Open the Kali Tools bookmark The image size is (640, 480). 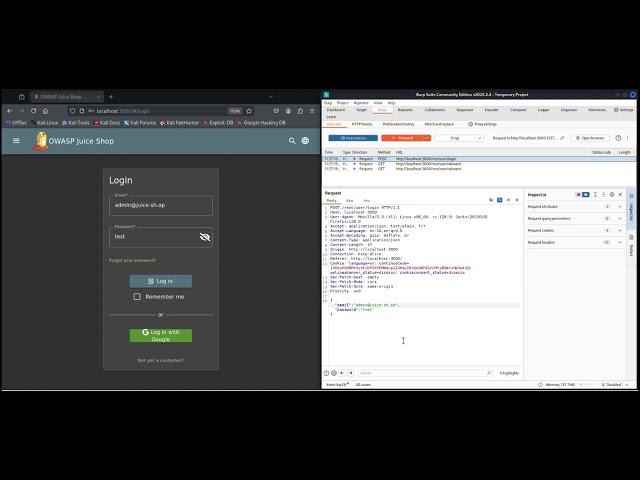(76, 123)
